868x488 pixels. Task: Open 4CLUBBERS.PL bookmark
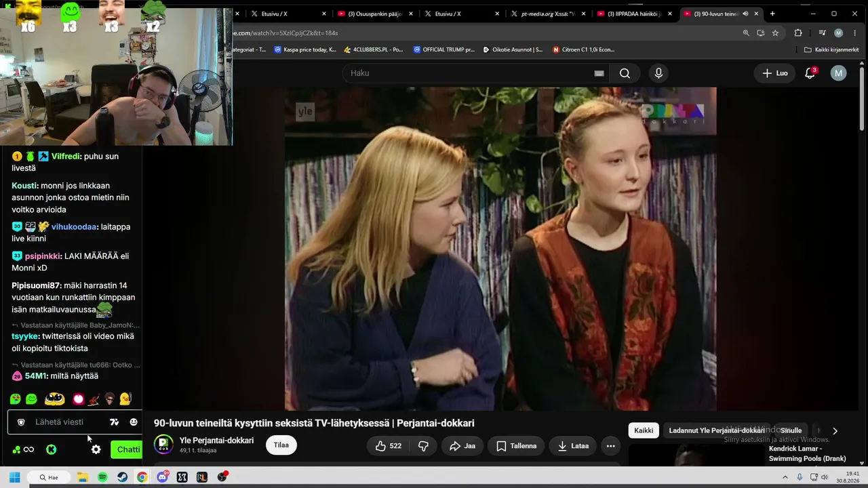pyautogui.click(x=374, y=49)
